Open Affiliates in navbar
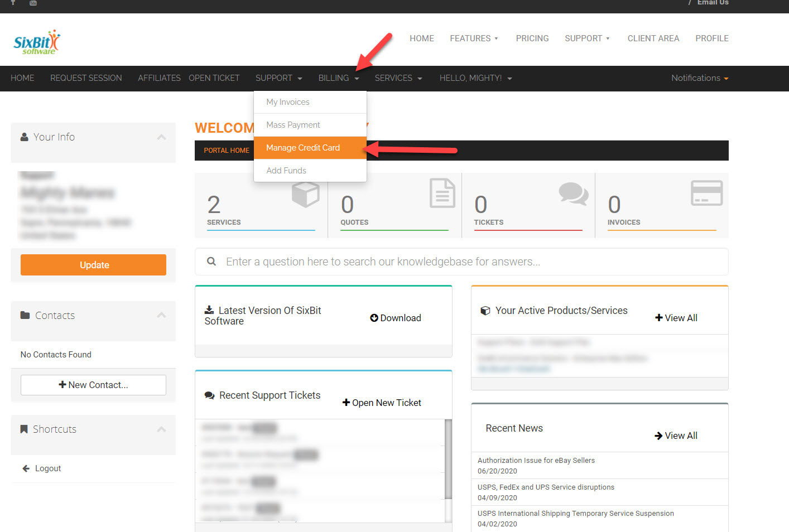The image size is (789, 532). tap(159, 78)
